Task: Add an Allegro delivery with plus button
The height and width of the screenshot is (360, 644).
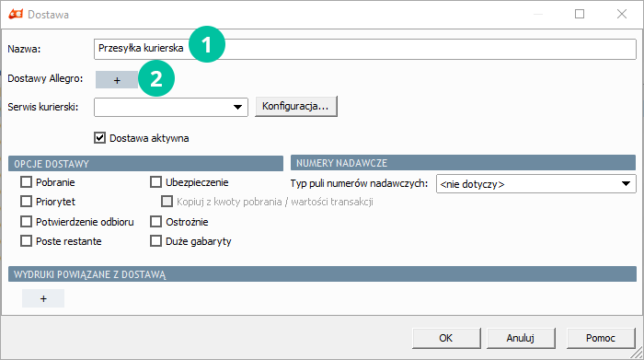Action: click(117, 80)
